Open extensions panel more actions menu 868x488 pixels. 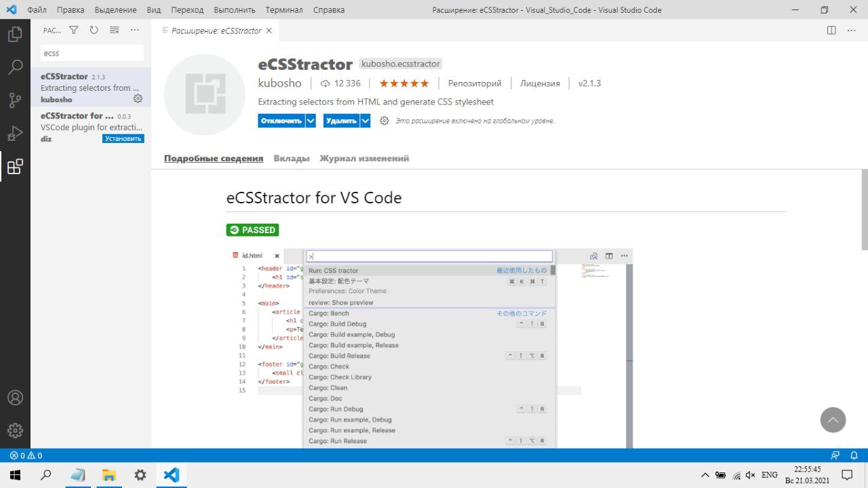134,30
